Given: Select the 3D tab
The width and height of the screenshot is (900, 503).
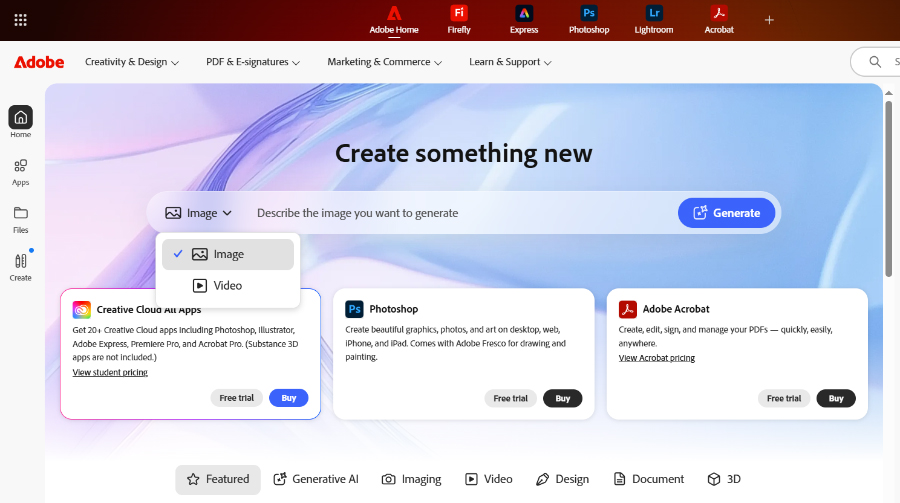Looking at the screenshot, I should pos(724,479).
